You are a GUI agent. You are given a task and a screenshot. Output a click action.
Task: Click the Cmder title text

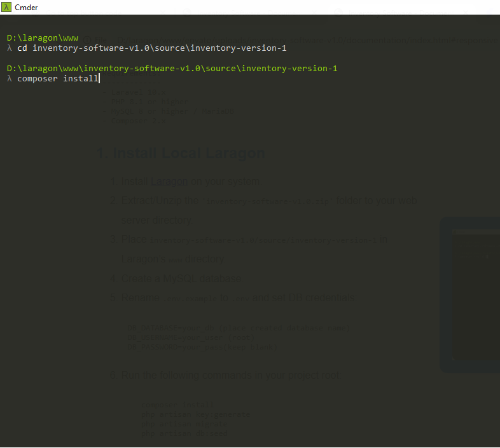tap(26, 8)
